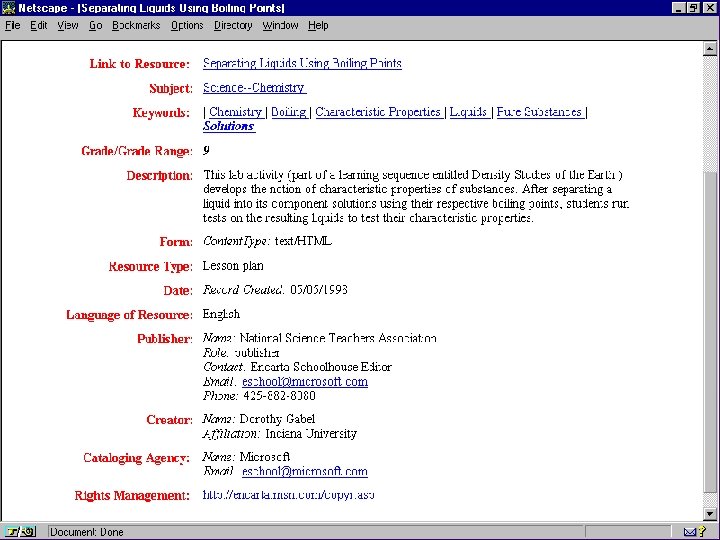The image size is (720, 540).
Task: Click the Rights Management encarta URL
Action: pos(288,495)
